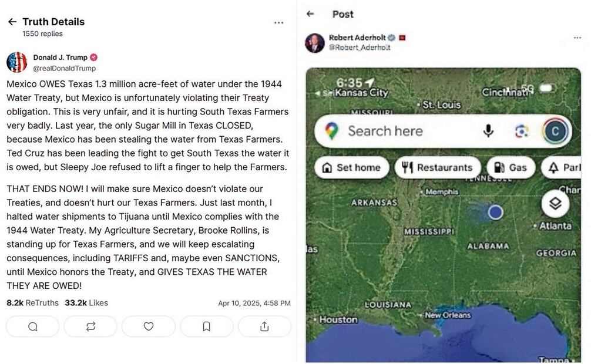Screen dimensions: 591x364
Task: ReTruth the post with the repost icon
Action: coord(90,326)
